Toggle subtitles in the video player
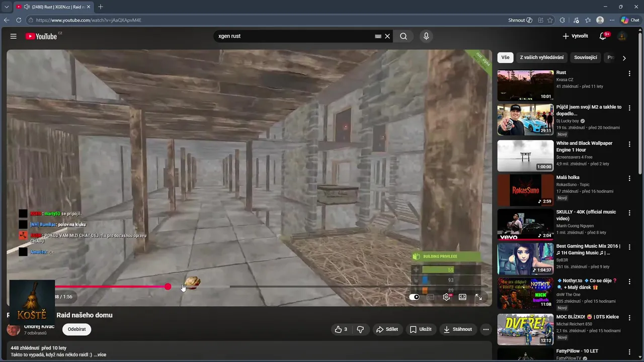Image resolution: width=644 pixels, height=362 pixels. [x=431, y=297]
